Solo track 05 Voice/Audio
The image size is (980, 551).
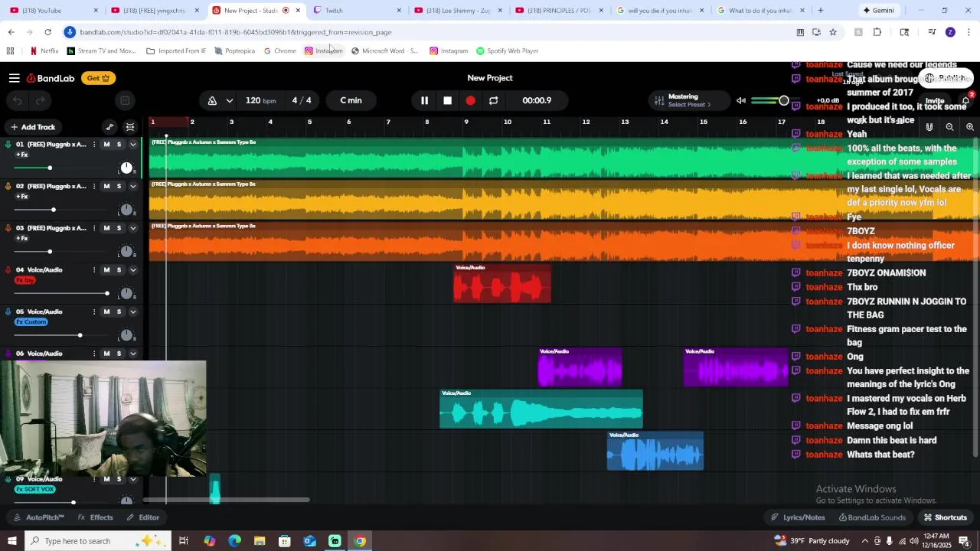coord(119,311)
